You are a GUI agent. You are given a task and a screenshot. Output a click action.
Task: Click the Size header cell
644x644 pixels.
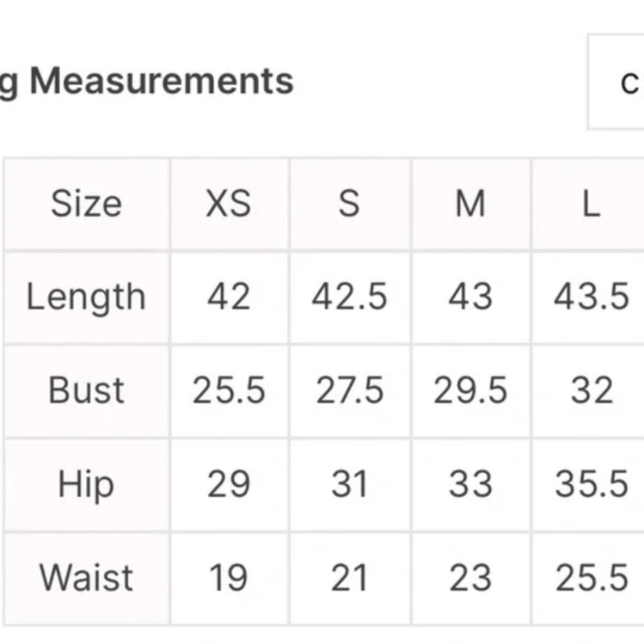86,204
